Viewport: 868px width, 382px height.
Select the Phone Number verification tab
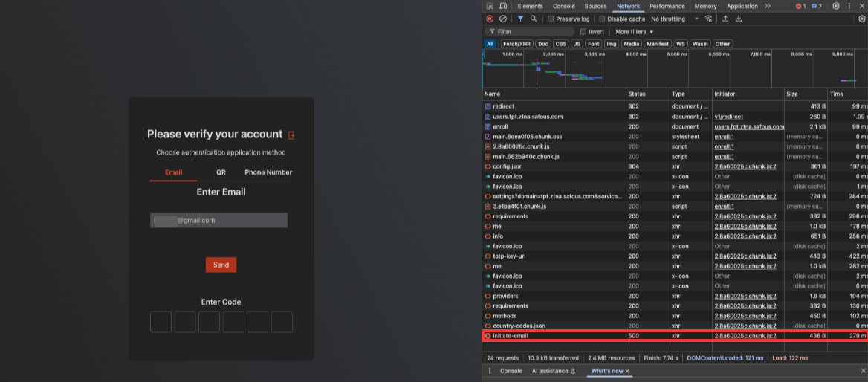pos(268,172)
